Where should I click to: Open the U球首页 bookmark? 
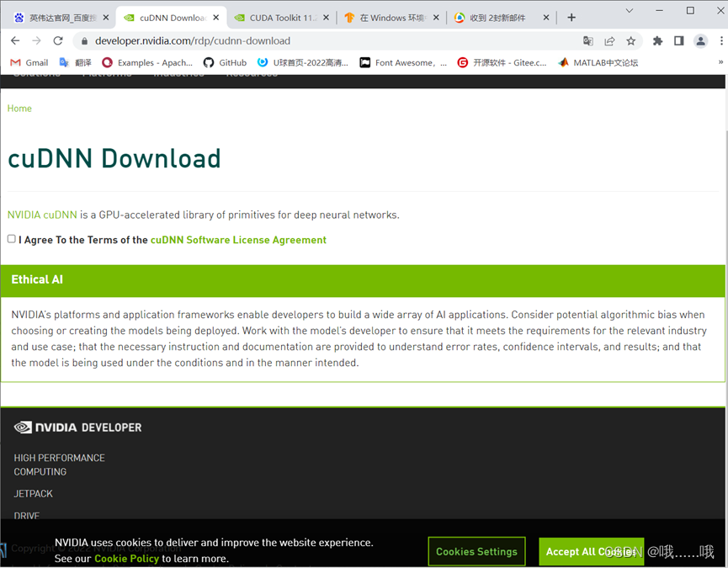pyautogui.click(x=303, y=62)
